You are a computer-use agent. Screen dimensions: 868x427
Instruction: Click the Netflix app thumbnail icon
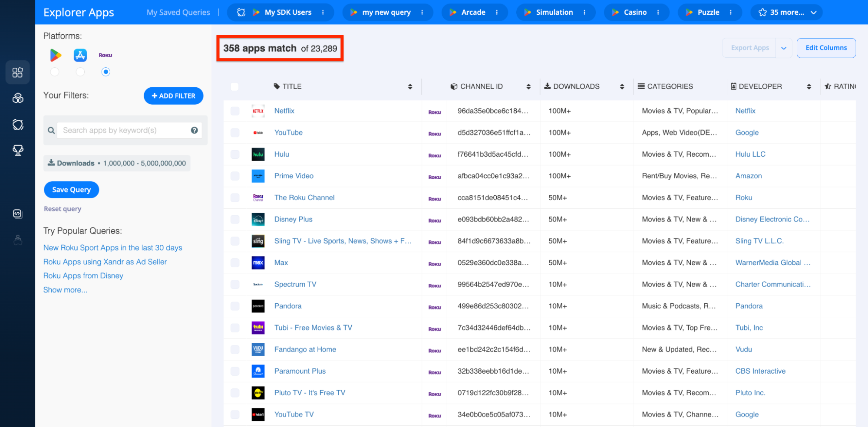[x=258, y=111]
